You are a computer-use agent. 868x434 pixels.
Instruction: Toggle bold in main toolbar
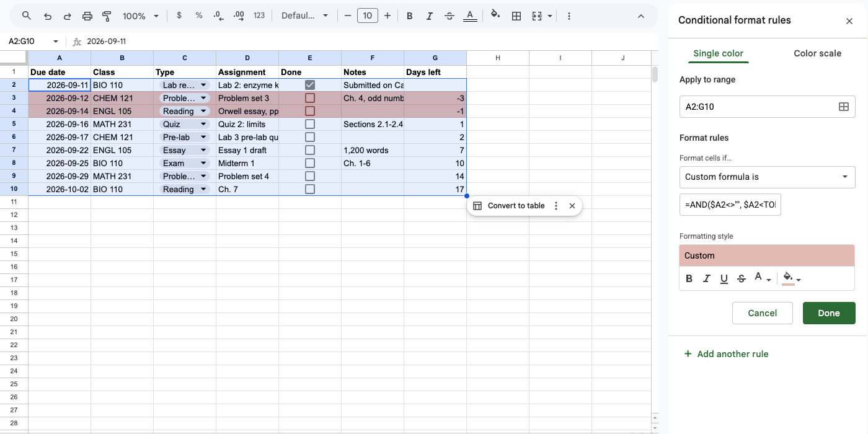(409, 15)
